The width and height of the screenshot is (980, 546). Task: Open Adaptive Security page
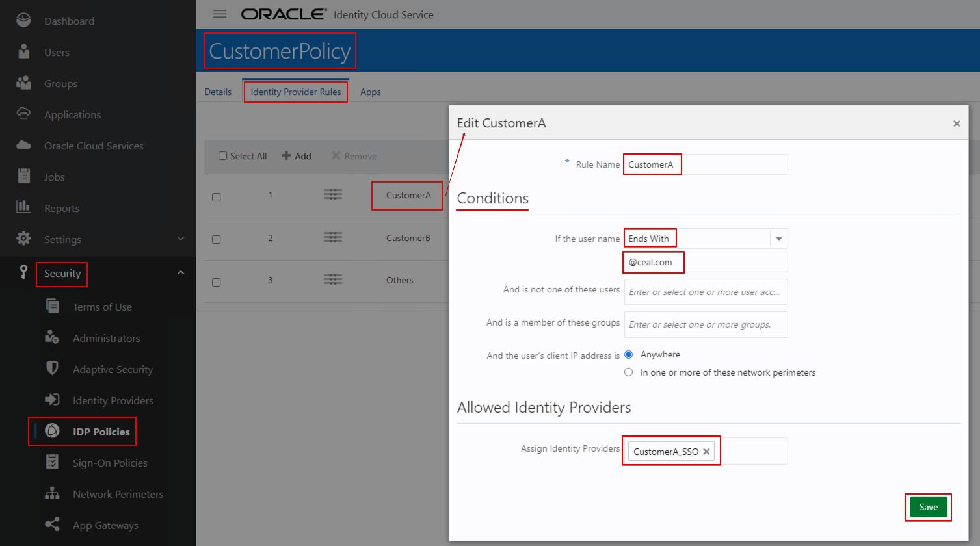tap(113, 369)
